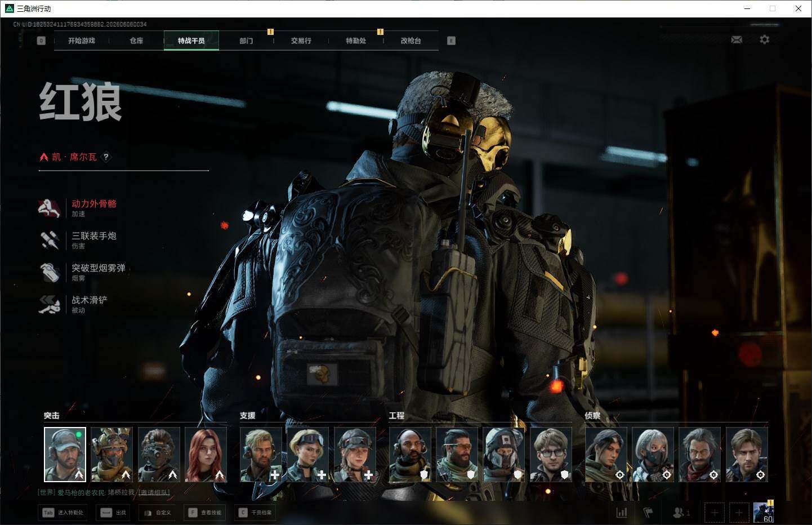Select the bearded engineer with orange glasses
This screenshot has width=812, height=525.
pyautogui.click(x=457, y=455)
